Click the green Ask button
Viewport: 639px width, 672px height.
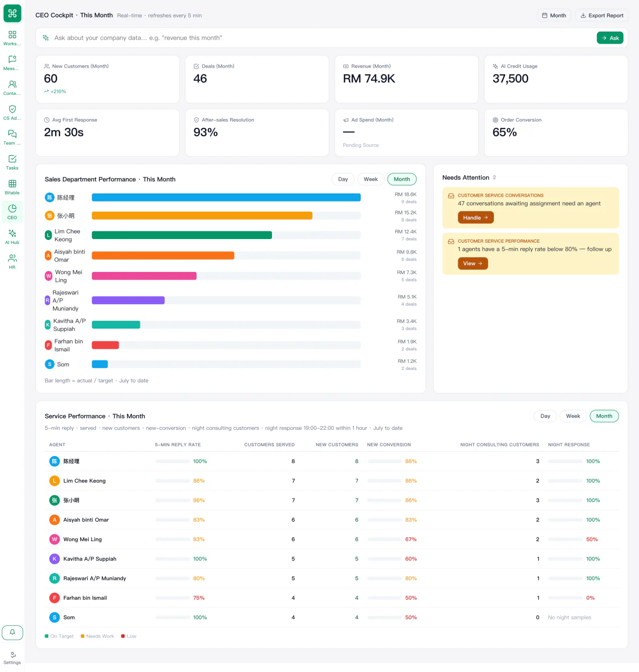point(610,38)
